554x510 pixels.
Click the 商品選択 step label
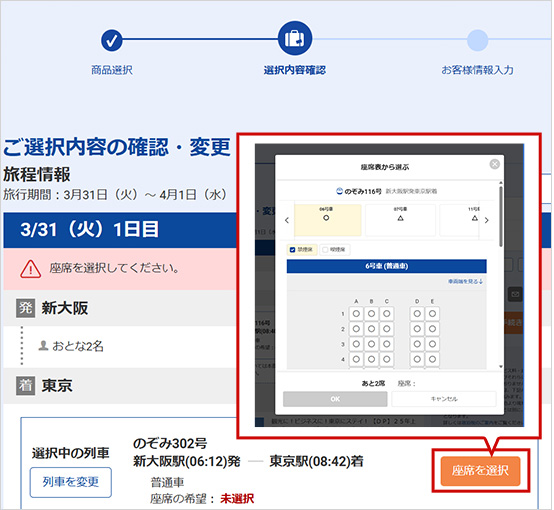pos(112,70)
